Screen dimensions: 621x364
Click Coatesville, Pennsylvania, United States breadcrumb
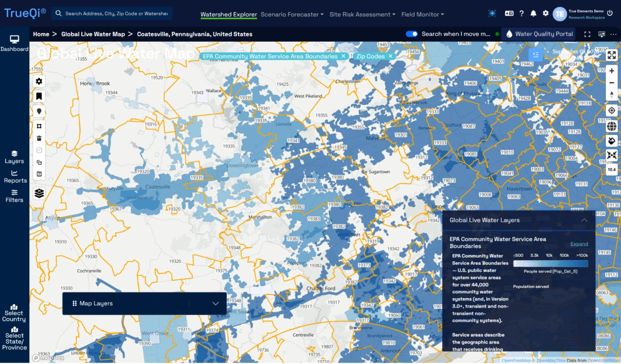tap(195, 34)
